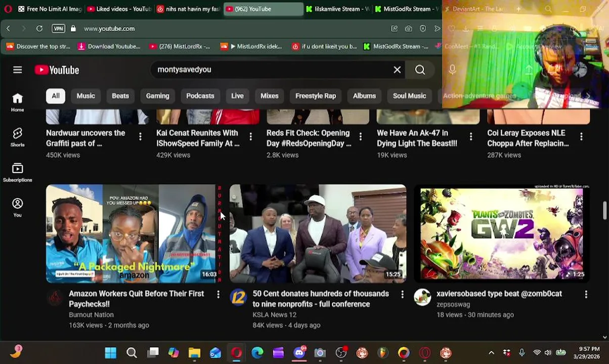Open if u dont likeit you b... bookmark
609x364 pixels.
tap(324, 47)
